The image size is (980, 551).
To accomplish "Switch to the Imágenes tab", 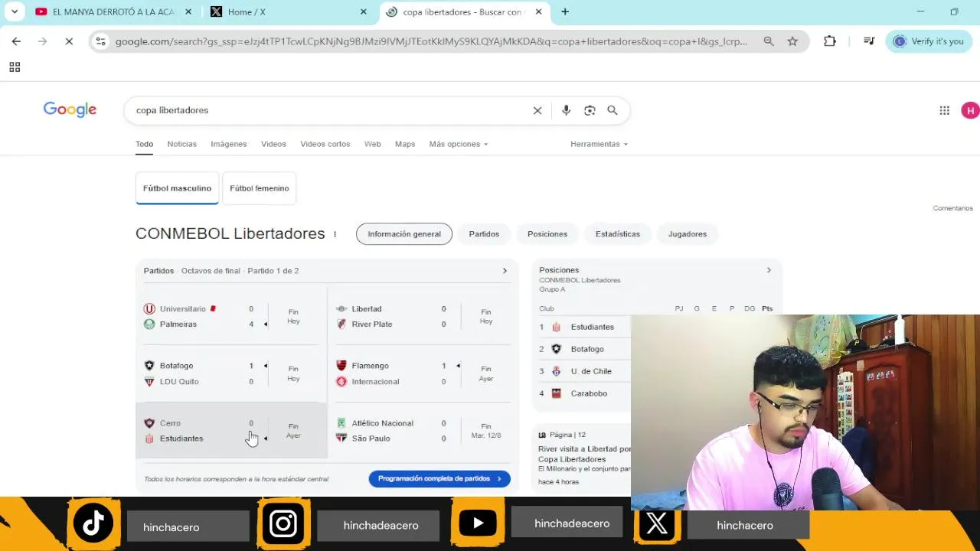I will coord(229,144).
